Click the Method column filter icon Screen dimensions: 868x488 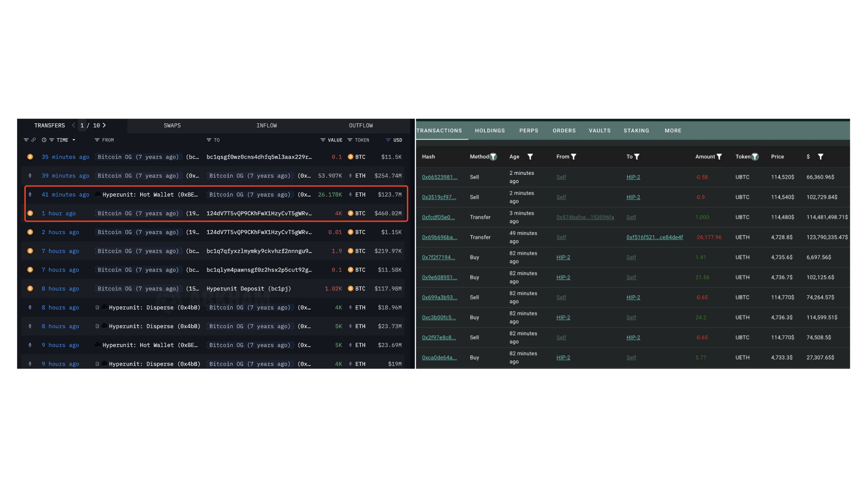pyautogui.click(x=493, y=157)
